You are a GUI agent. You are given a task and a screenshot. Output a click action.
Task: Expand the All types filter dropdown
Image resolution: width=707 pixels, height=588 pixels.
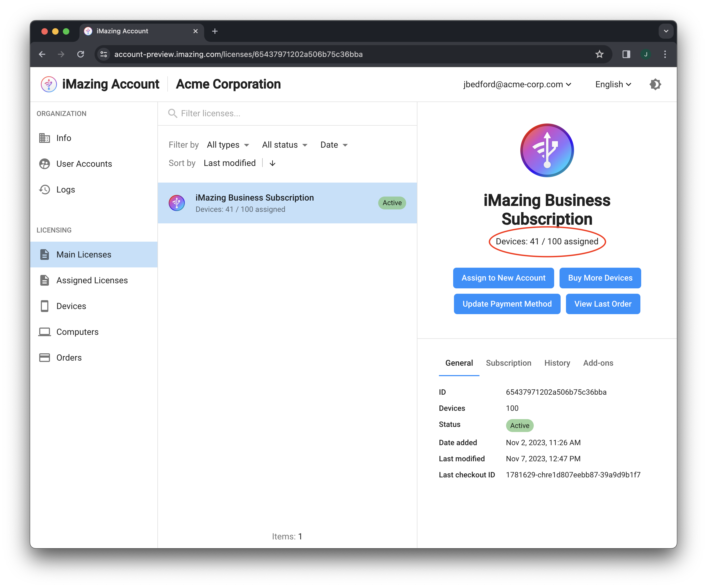228,145
